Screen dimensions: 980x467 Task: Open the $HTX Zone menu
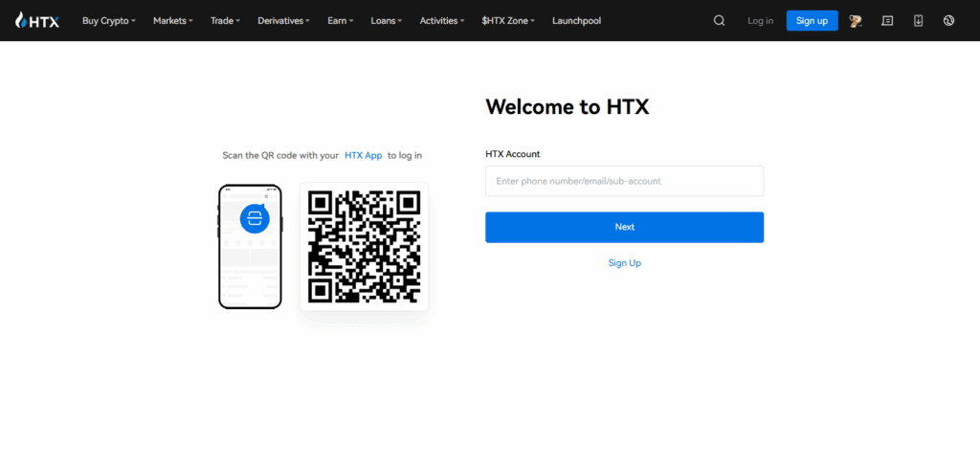[508, 20]
